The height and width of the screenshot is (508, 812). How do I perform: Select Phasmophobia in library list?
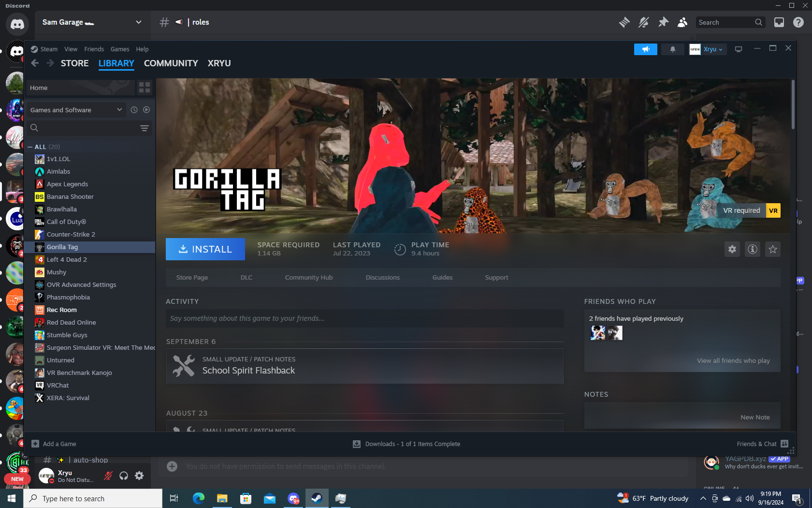[90, 298]
